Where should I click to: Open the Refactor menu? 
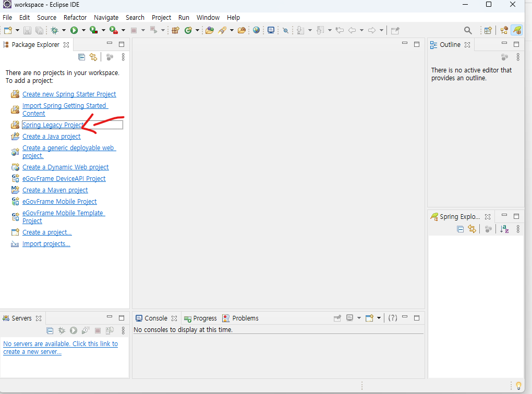(75, 17)
